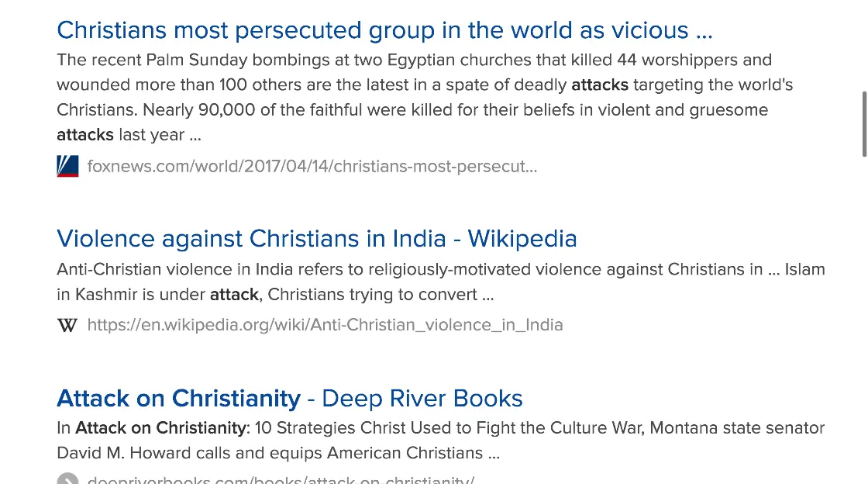Click bold "attacks" before "targeting the world's"

[600, 85]
